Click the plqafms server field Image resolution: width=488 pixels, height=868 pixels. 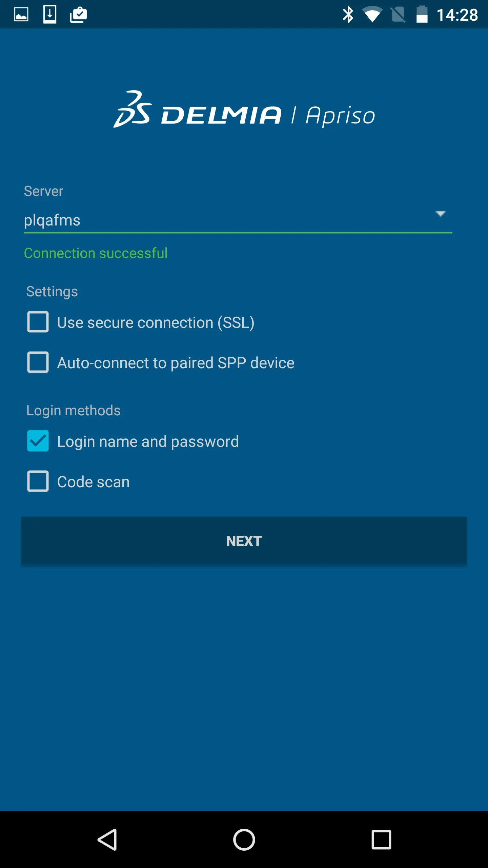click(238, 220)
